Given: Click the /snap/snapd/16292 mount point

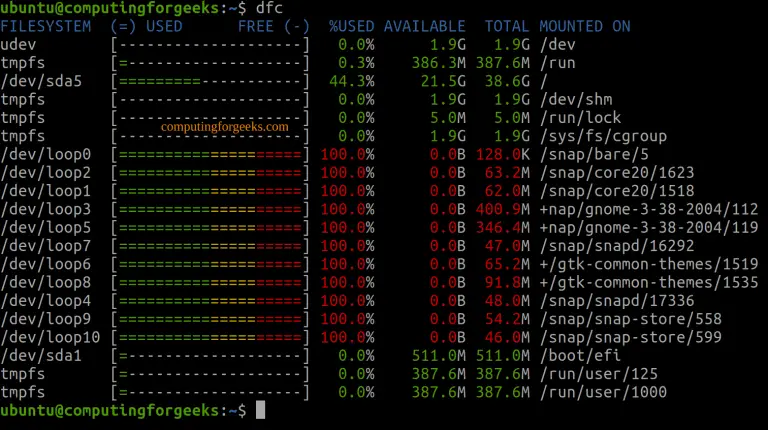Looking at the screenshot, I should coord(617,246).
